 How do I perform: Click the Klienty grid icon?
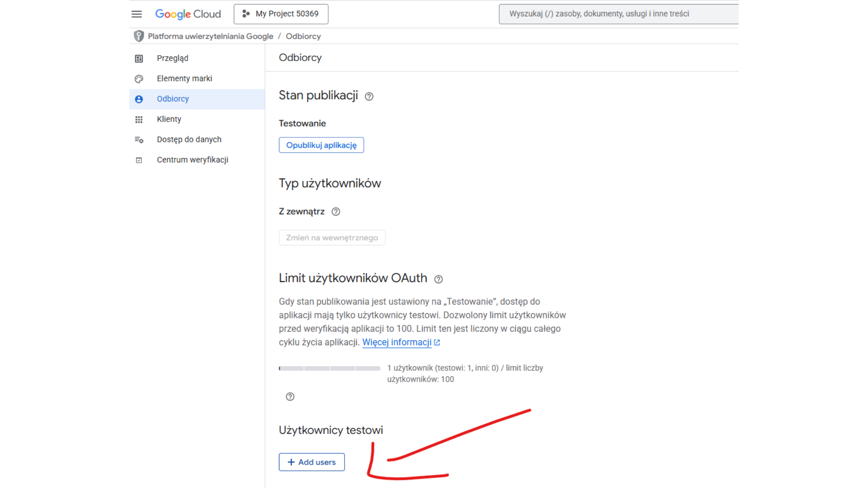139,119
